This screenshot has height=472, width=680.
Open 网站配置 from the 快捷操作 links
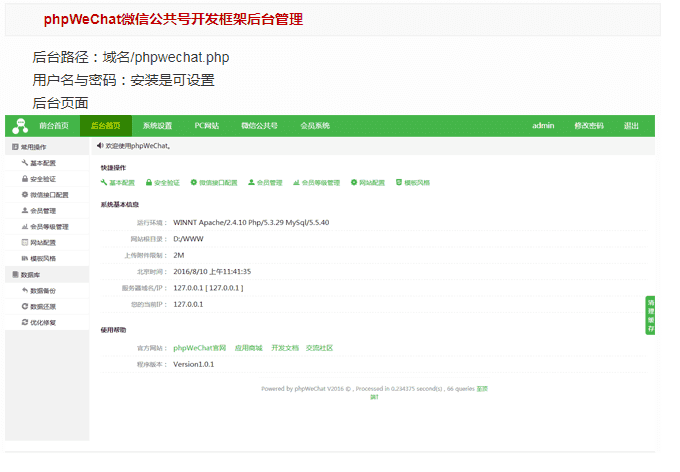coord(368,183)
